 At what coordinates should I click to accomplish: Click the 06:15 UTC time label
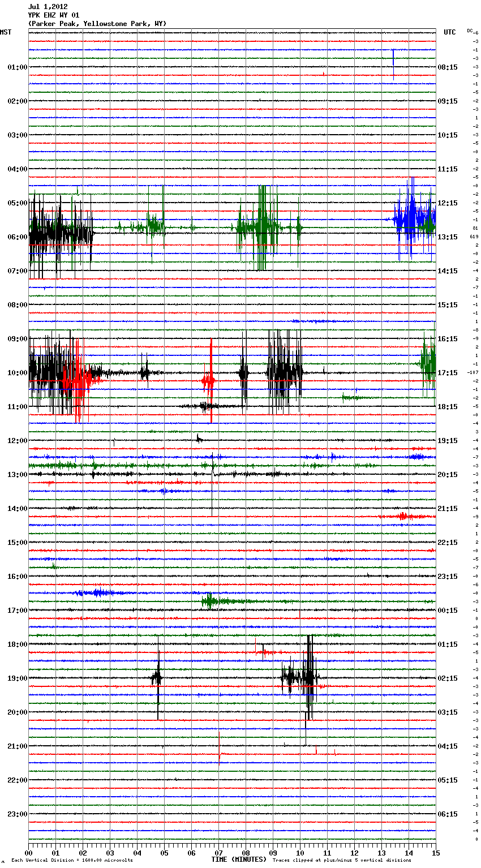(x=448, y=814)
